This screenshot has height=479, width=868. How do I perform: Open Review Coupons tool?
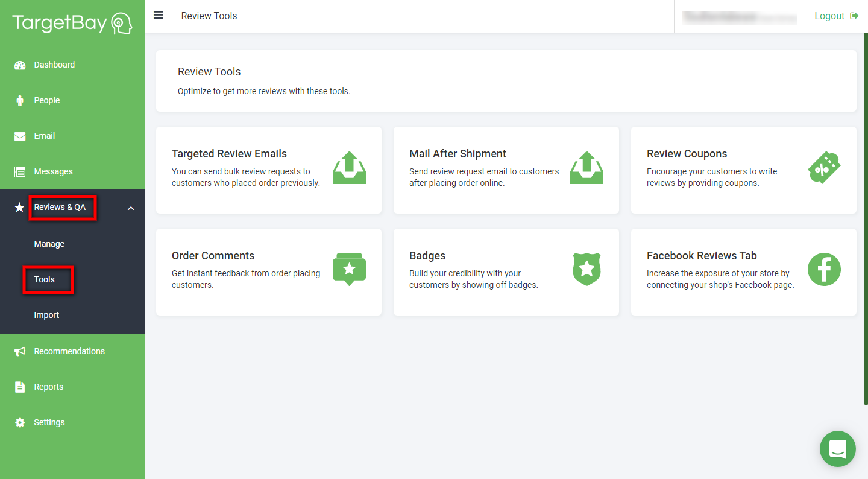point(744,170)
